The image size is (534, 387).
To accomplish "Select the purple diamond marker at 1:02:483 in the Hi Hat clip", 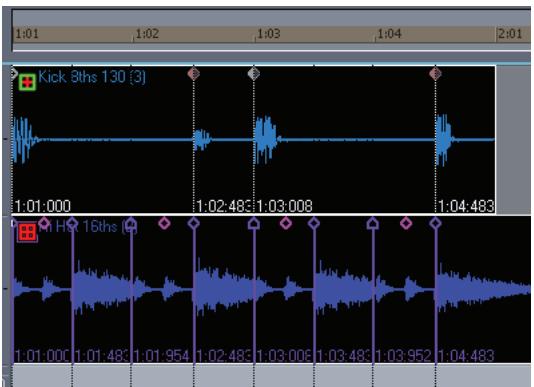I will pyautogui.click(x=194, y=223).
